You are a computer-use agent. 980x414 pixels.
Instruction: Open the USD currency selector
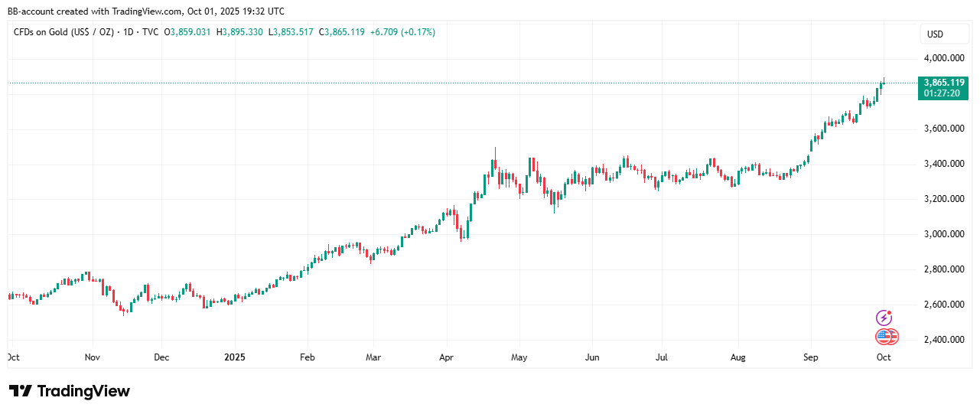click(935, 34)
